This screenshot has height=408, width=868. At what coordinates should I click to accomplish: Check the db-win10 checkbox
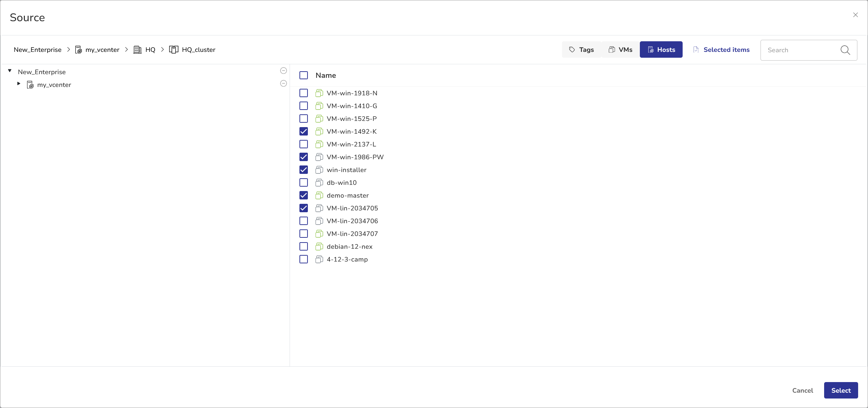click(303, 183)
